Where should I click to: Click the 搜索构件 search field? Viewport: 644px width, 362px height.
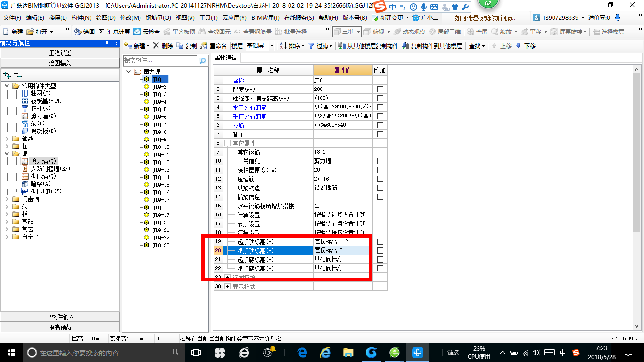(x=160, y=61)
